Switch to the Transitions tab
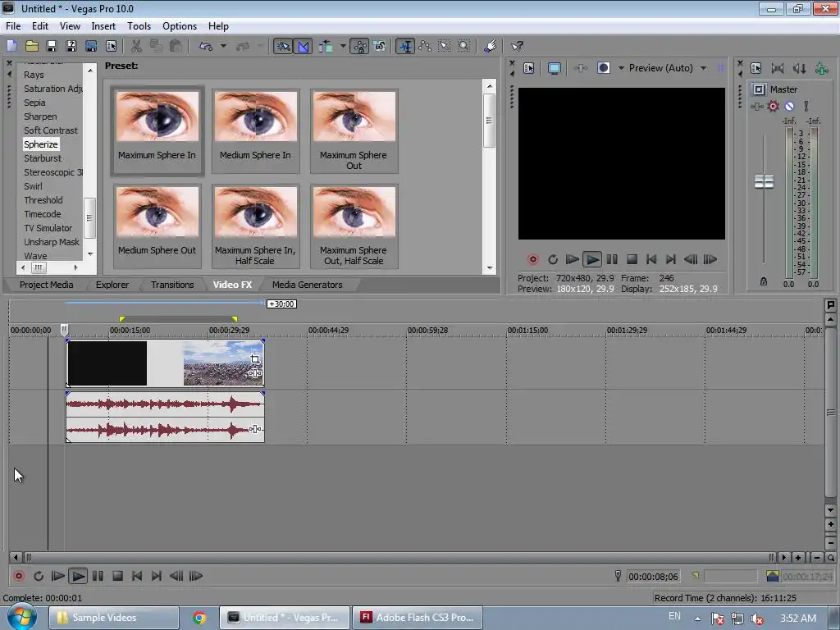Image resolution: width=840 pixels, height=630 pixels. click(x=172, y=285)
